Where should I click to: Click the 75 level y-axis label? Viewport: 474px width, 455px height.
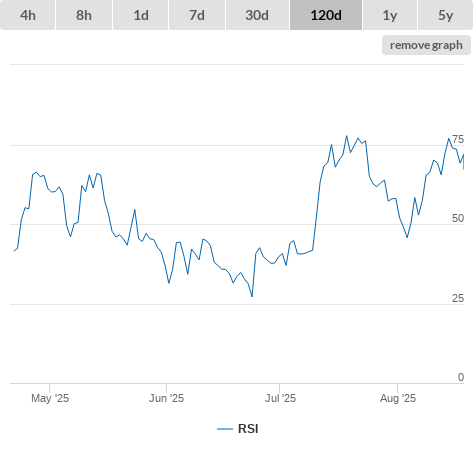458,139
